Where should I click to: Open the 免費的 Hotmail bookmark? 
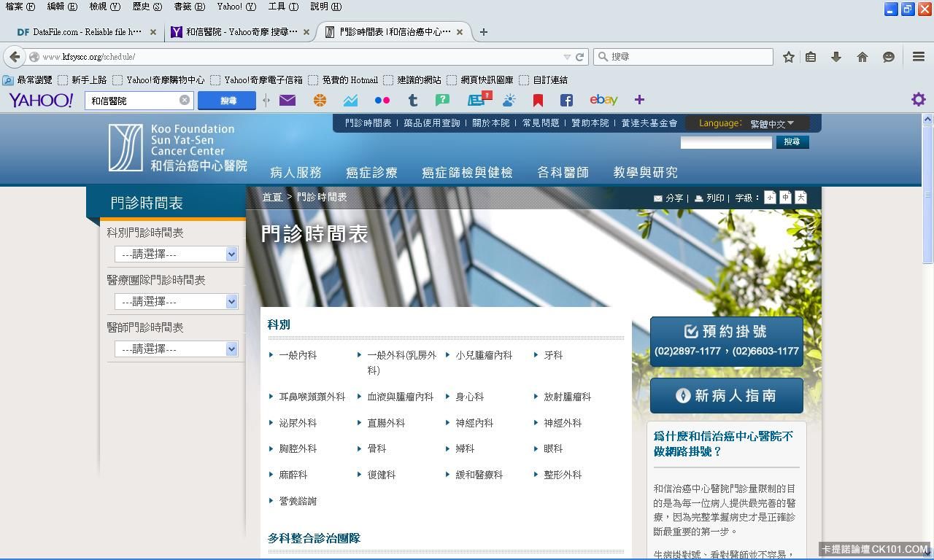tap(343, 80)
